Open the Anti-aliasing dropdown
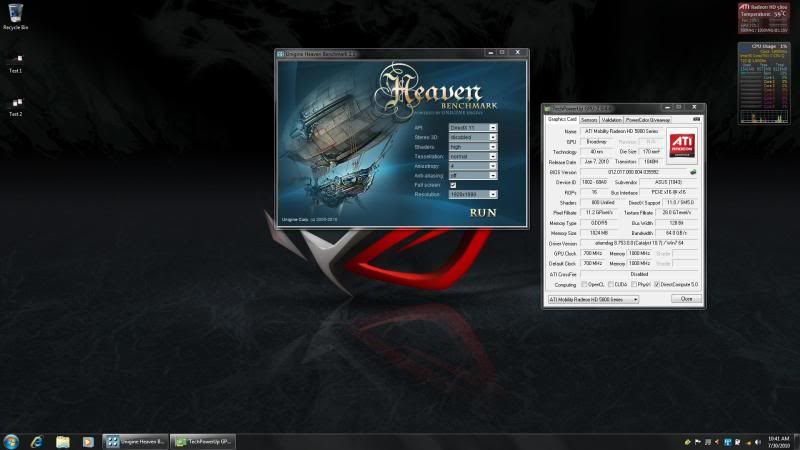Screen dimensions: 800x450 point(472,176)
